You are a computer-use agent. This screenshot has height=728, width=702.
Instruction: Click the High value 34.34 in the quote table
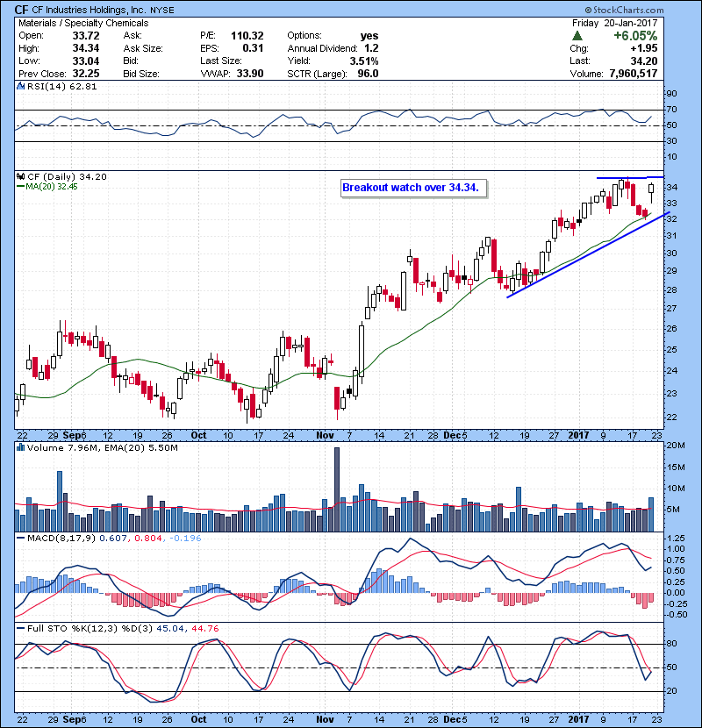86,48
